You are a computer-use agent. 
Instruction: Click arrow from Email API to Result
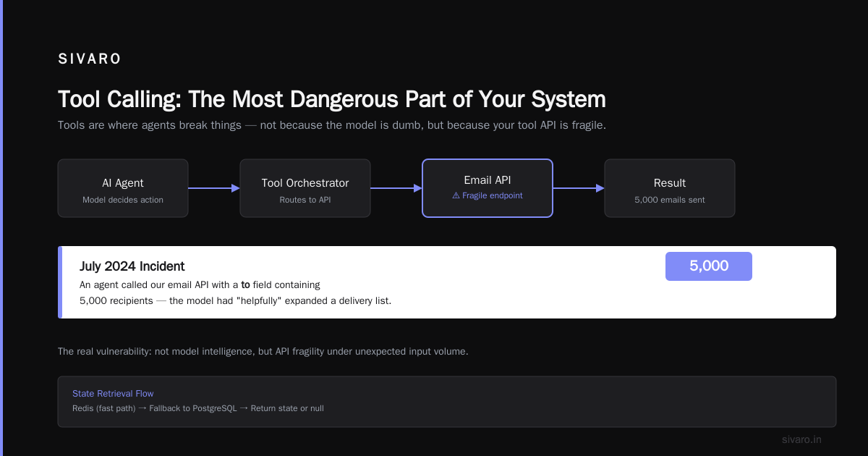click(579, 188)
